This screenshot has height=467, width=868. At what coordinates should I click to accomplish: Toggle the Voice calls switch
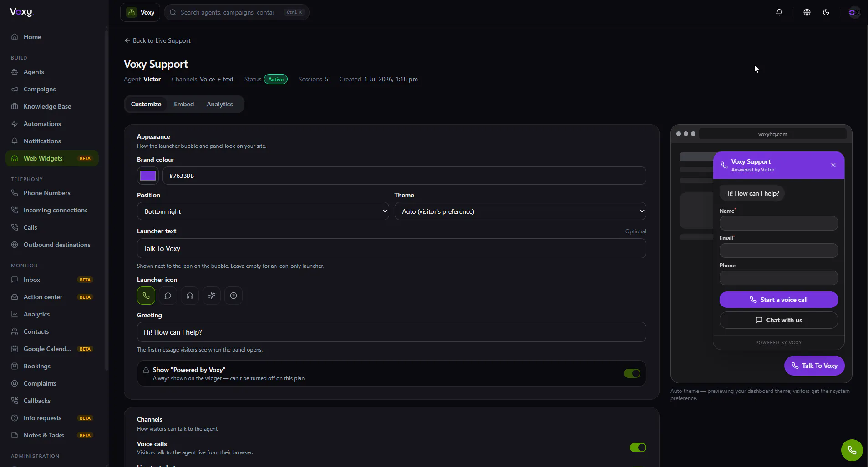pyautogui.click(x=638, y=447)
